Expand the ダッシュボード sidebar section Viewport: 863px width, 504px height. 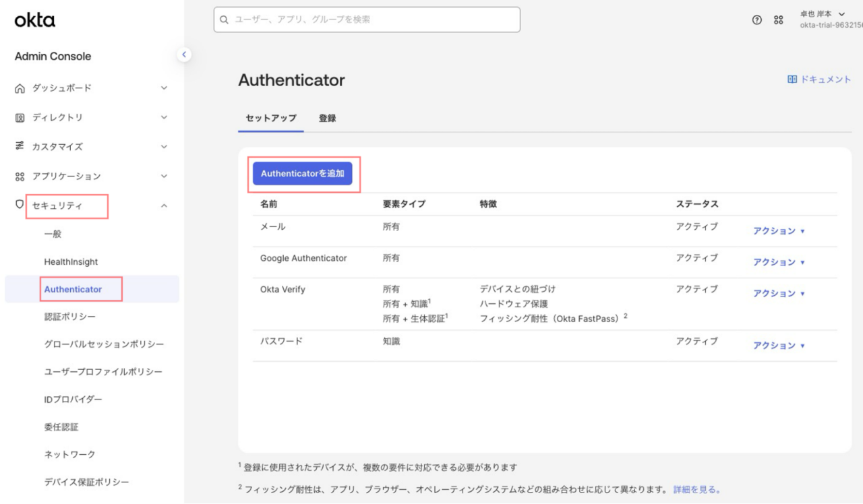pyautogui.click(x=162, y=88)
